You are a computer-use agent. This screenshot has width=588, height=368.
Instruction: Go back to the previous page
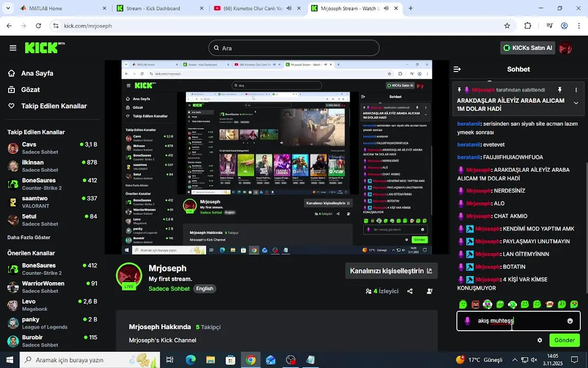click(x=9, y=26)
